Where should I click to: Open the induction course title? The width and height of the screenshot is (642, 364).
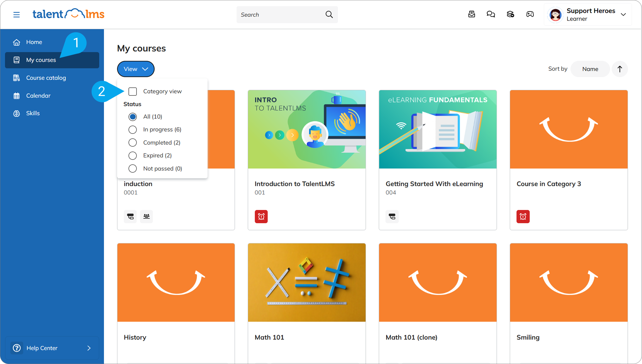[x=138, y=184]
